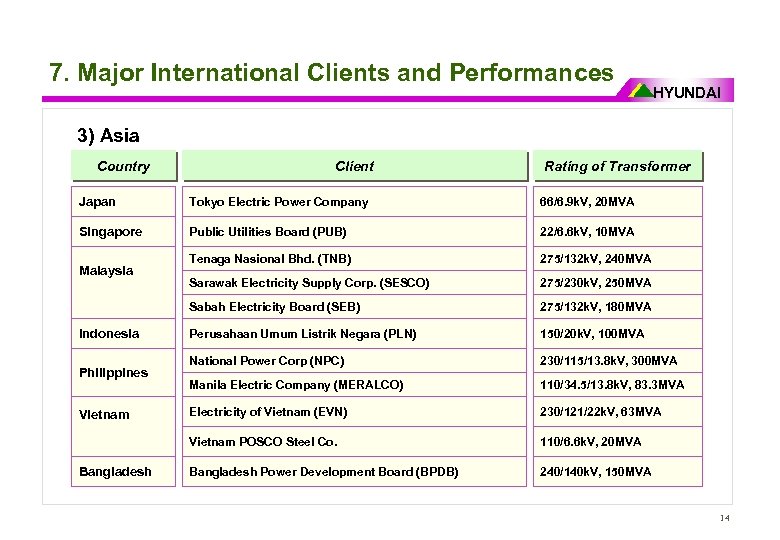Click the 'Rating of Transformer' column header
The height and width of the screenshot is (540, 780).
618,166
